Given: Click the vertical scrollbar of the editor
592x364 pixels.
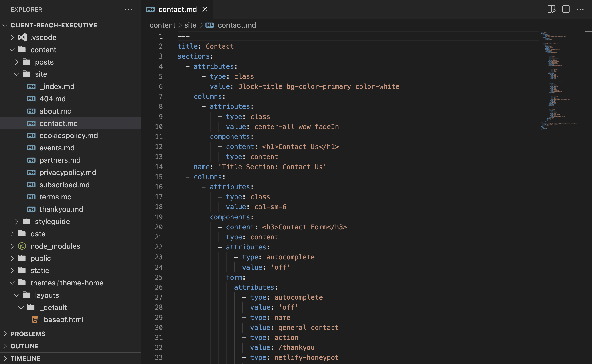Looking at the screenshot, I should [588, 197].
